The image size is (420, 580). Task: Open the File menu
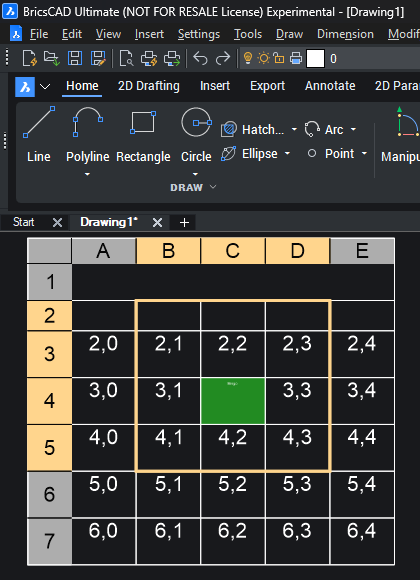39,34
